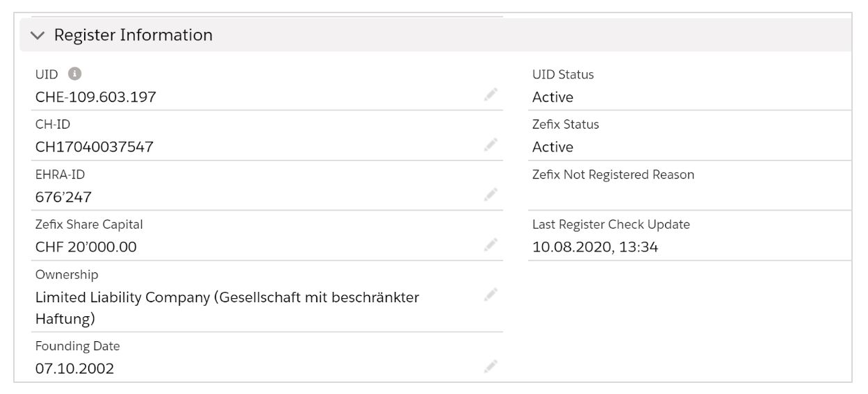Click the Limited Liability Company ownership text
Viewport: 868px width, 394px height.
tap(227, 297)
